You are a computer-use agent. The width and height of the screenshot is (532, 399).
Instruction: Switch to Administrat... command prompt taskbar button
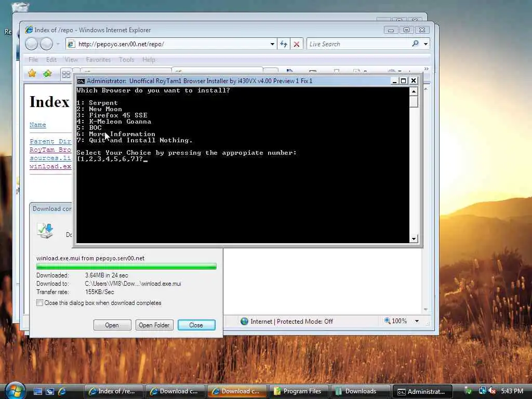point(422,391)
